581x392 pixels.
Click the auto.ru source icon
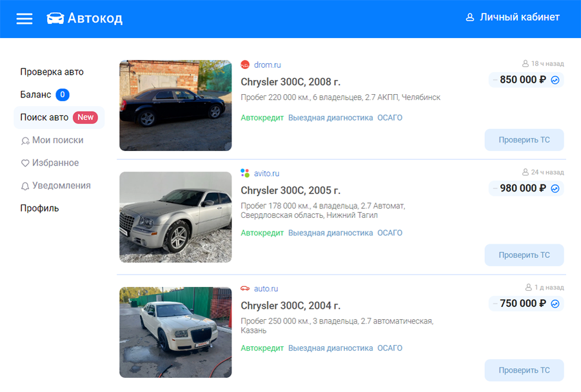[x=245, y=288]
